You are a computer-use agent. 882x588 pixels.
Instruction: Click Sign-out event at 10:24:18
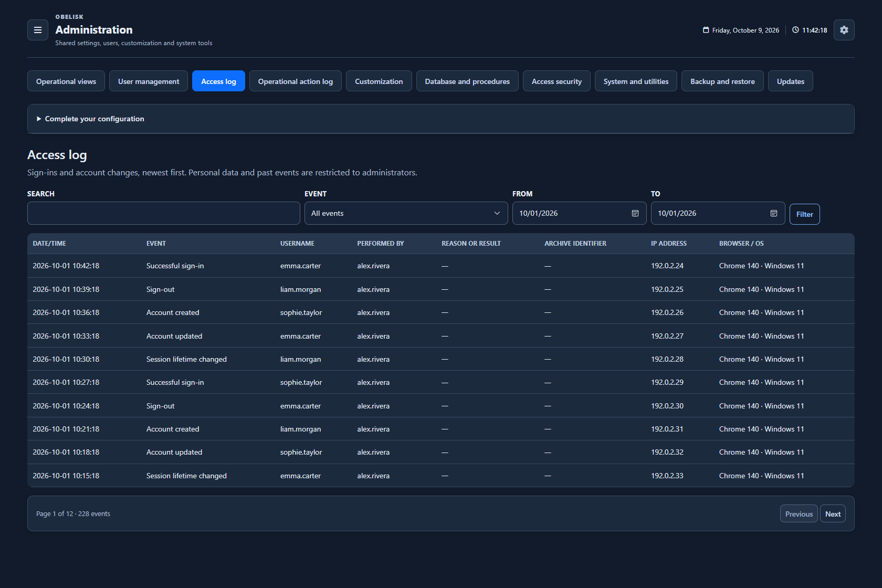point(160,406)
